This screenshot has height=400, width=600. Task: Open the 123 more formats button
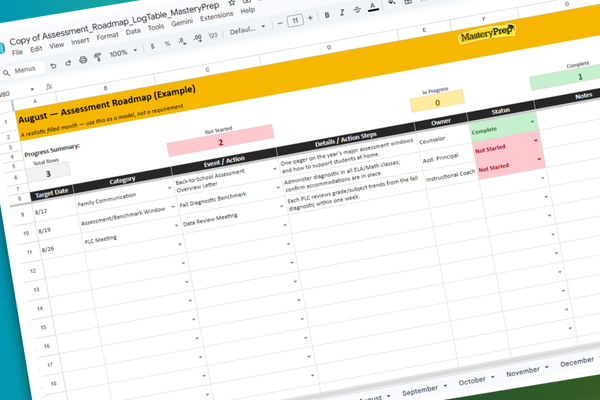pos(213,35)
